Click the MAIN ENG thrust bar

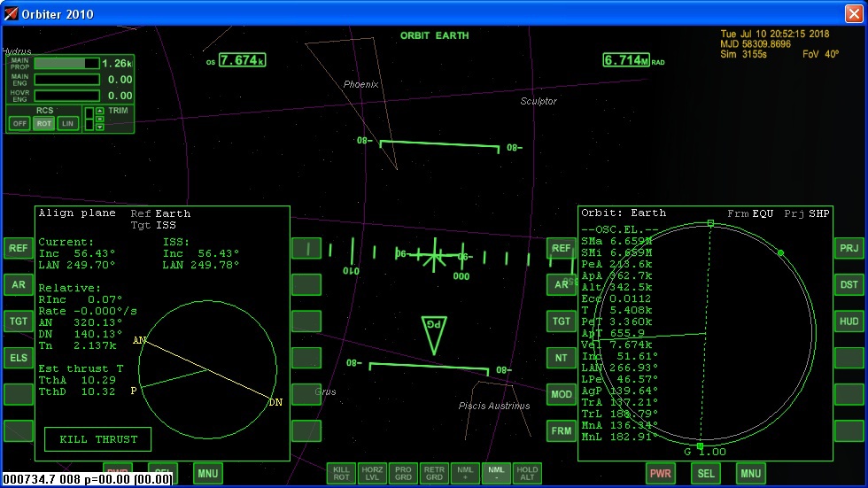pyautogui.click(x=67, y=79)
